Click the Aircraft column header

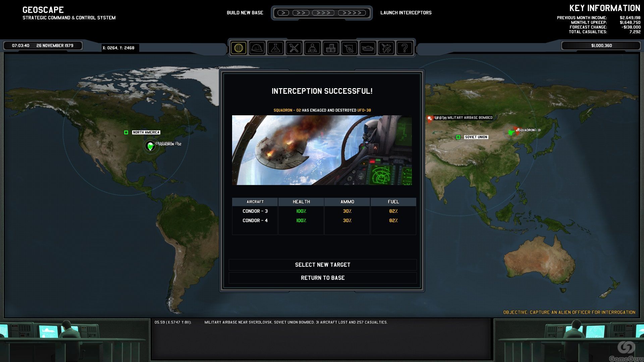pos(255,202)
